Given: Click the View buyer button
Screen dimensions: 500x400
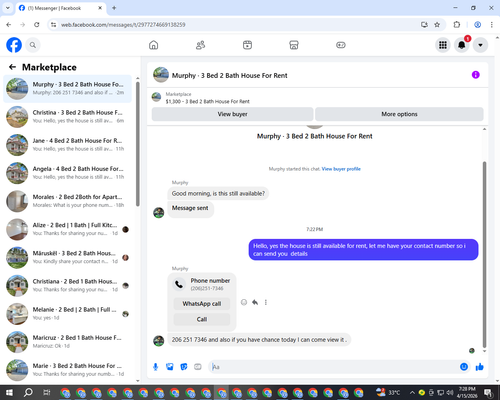Looking at the screenshot, I should click(232, 114).
